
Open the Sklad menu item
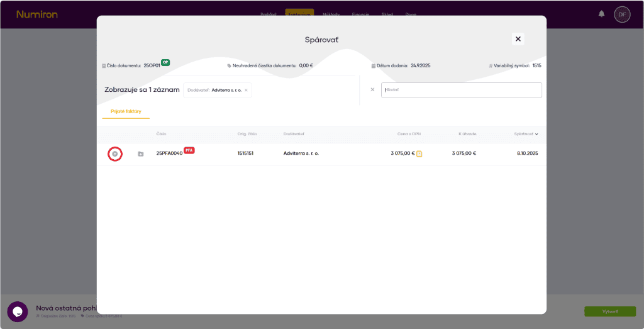(387, 14)
